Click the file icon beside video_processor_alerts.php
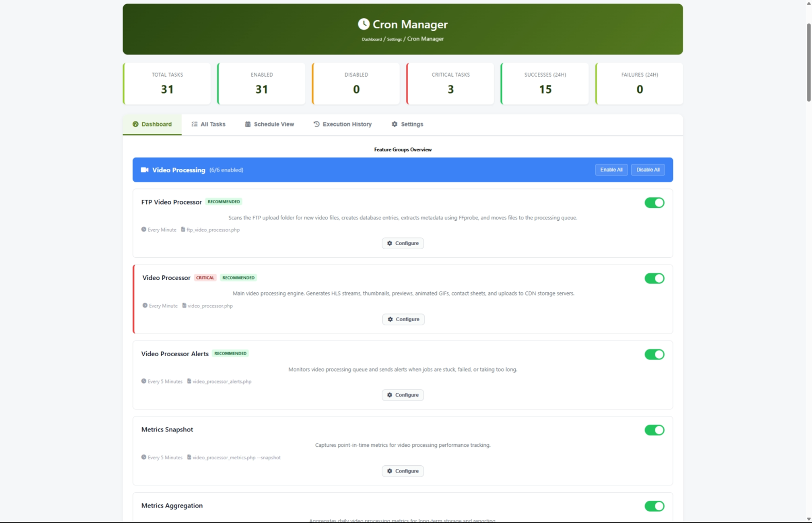 tap(189, 381)
